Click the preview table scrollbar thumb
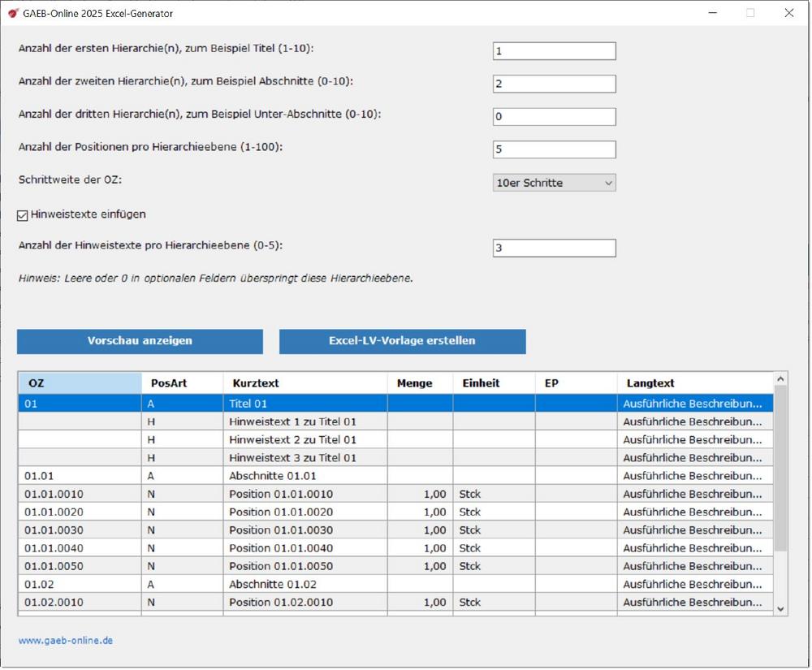The image size is (812, 670). pyautogui.click(x=780, y=468)
